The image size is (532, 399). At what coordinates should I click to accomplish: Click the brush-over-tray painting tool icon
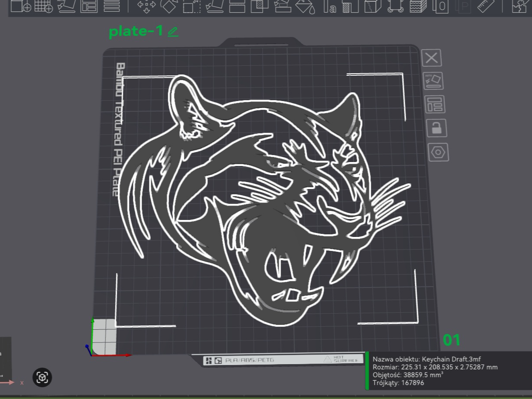point(282,6)
